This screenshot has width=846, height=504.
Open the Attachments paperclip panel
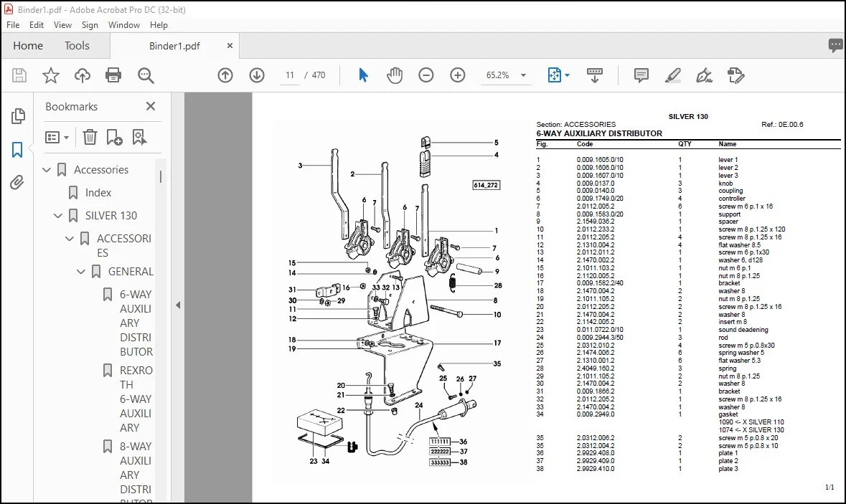click(x=17, y=183)
